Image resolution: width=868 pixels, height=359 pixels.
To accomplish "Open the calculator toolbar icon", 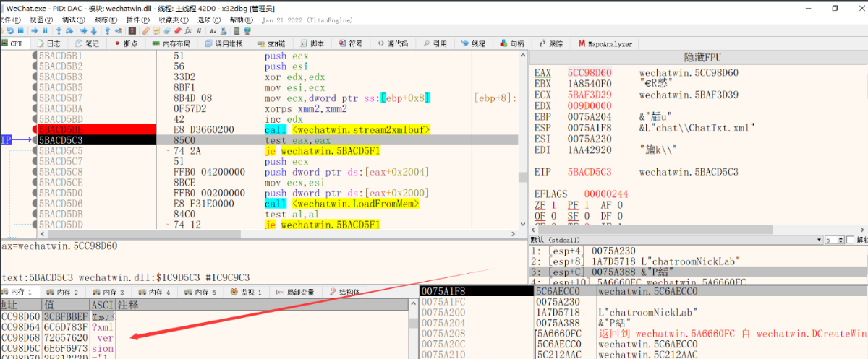I will point(237,31).
